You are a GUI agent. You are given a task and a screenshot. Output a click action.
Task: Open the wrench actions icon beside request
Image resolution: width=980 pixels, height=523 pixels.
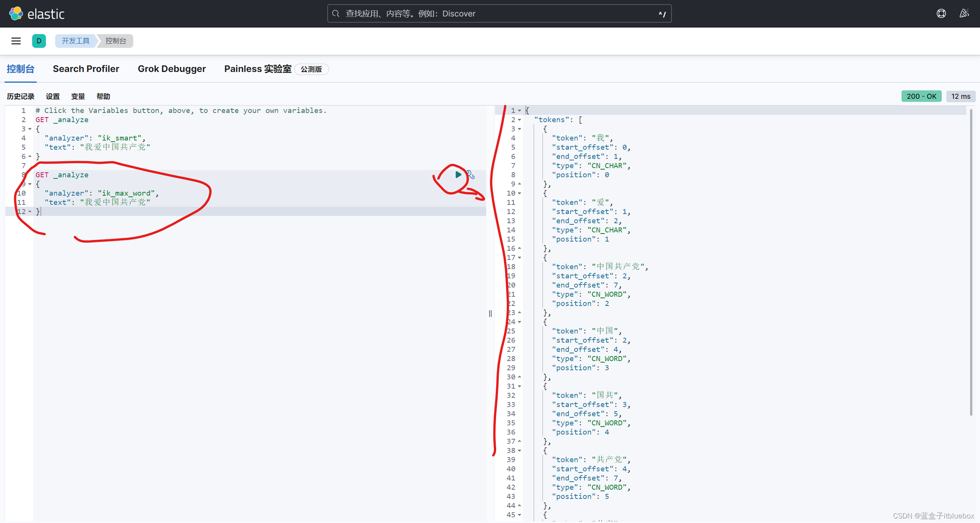point(471,175)
